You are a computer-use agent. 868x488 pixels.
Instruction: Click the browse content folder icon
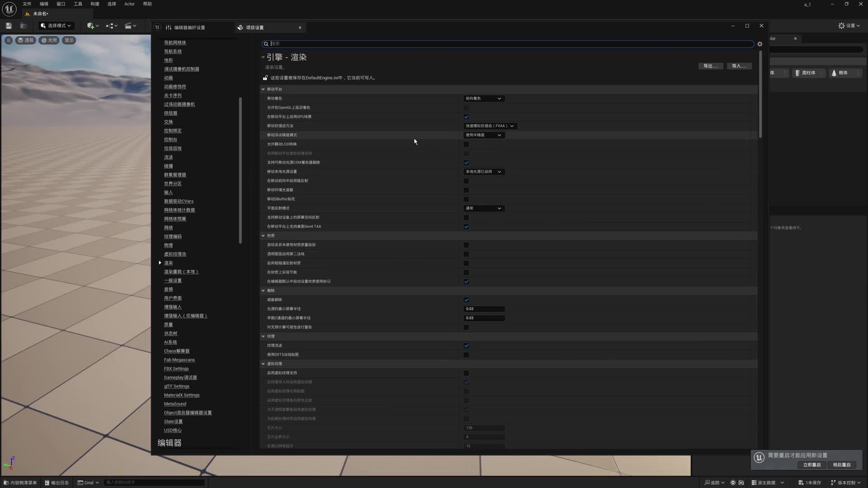tap(24, 26)
